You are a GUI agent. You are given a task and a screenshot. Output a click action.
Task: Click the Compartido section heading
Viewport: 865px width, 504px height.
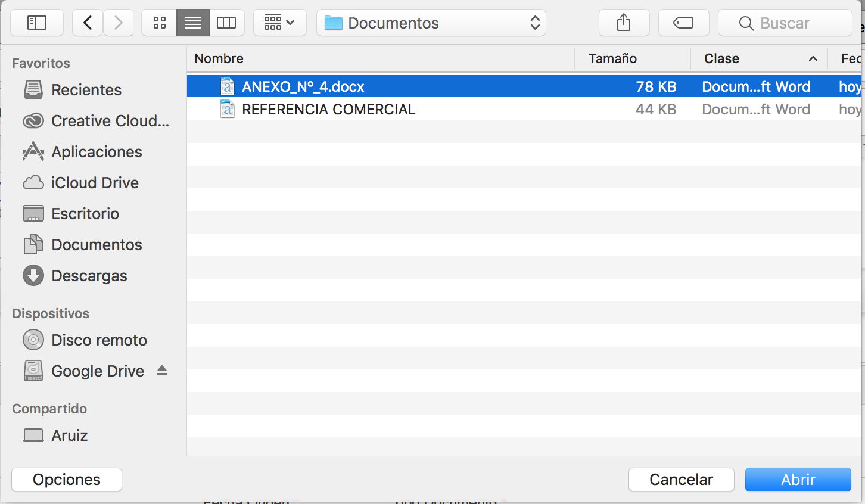(x=49, y=409)
